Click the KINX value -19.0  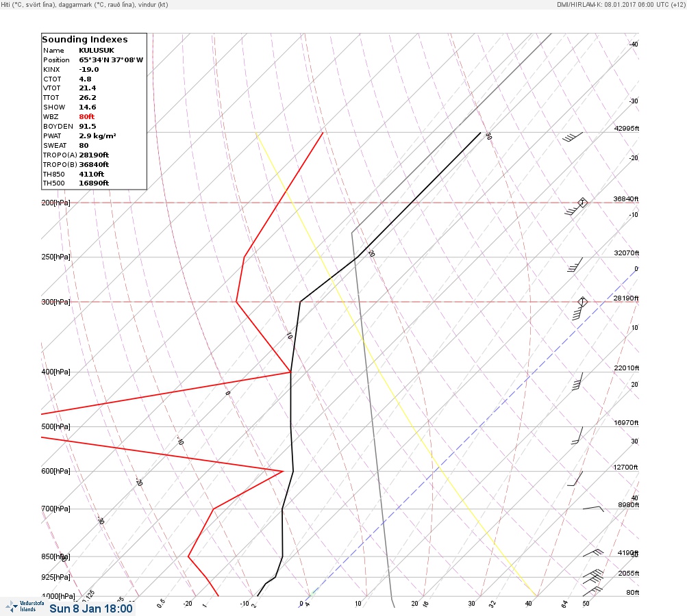pos(89,70)
